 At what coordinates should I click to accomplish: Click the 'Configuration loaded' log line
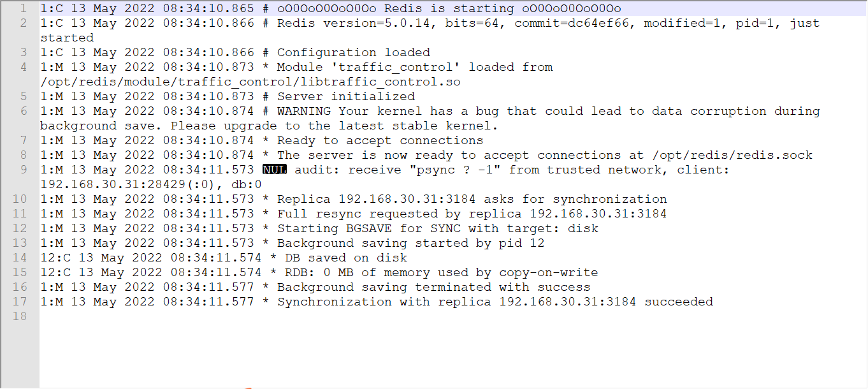353,52
